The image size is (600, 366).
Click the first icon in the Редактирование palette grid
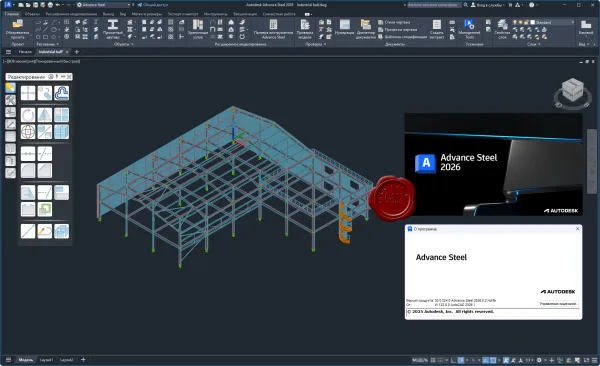click(x=28, y=93)
